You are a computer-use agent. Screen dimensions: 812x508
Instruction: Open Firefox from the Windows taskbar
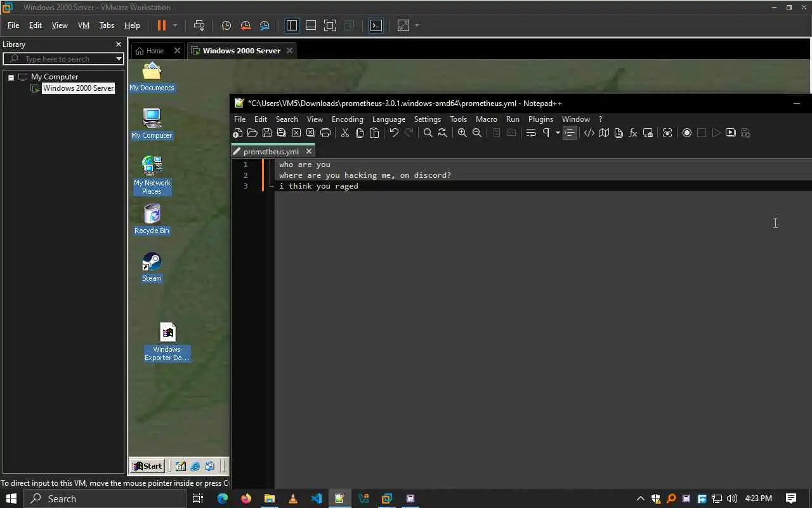246,498
